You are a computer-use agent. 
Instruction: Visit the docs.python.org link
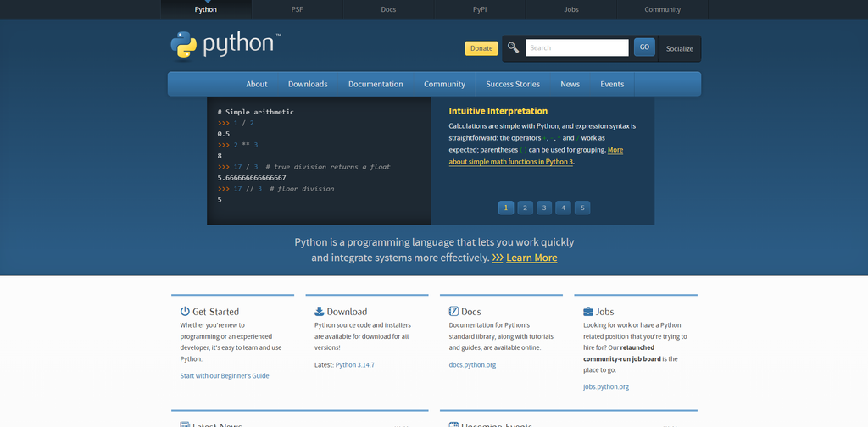pos(472,364)
